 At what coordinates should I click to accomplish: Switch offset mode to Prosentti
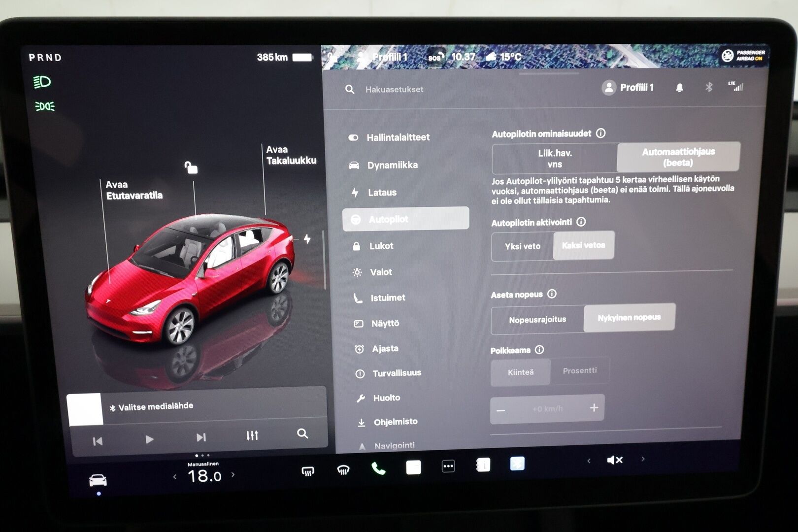(579, 370)
